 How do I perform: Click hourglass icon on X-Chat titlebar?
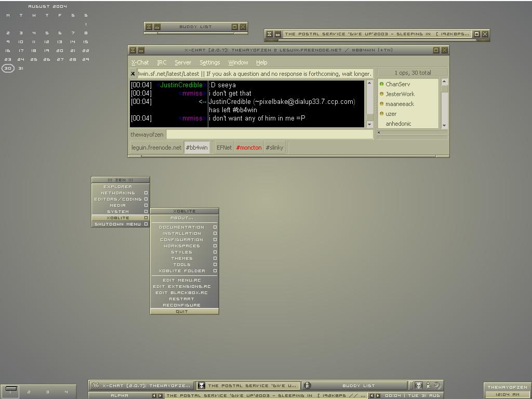[132, 50]
